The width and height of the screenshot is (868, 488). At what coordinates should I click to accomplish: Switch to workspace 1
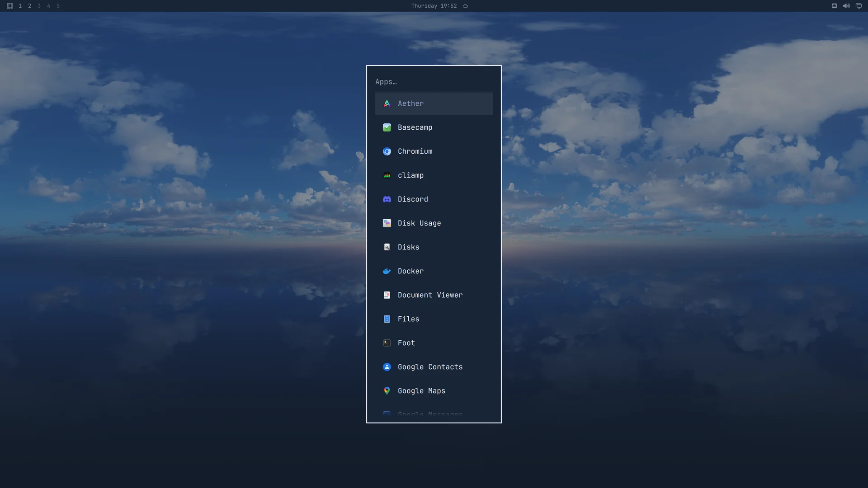click(x=20, y=6)
